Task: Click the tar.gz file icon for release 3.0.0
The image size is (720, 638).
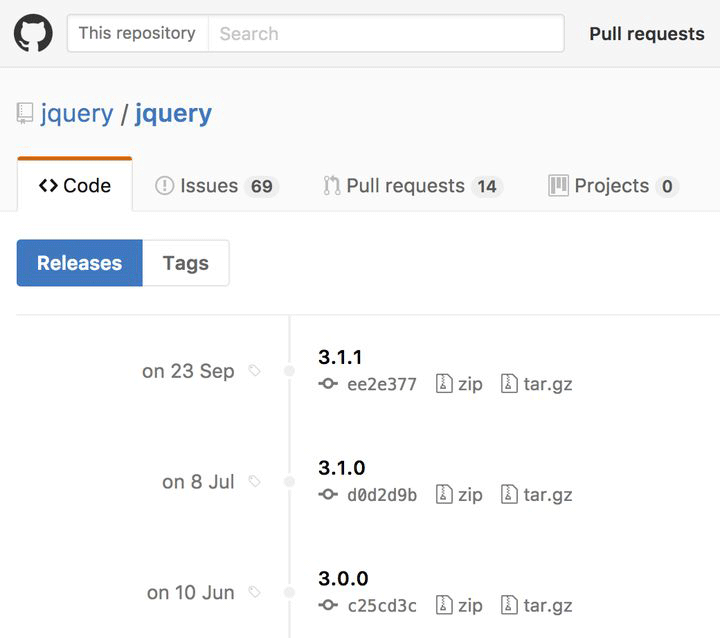Action: 509,605
